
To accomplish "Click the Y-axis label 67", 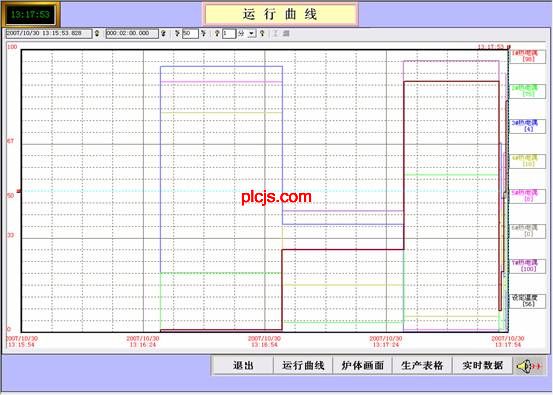I will [11, 141].
